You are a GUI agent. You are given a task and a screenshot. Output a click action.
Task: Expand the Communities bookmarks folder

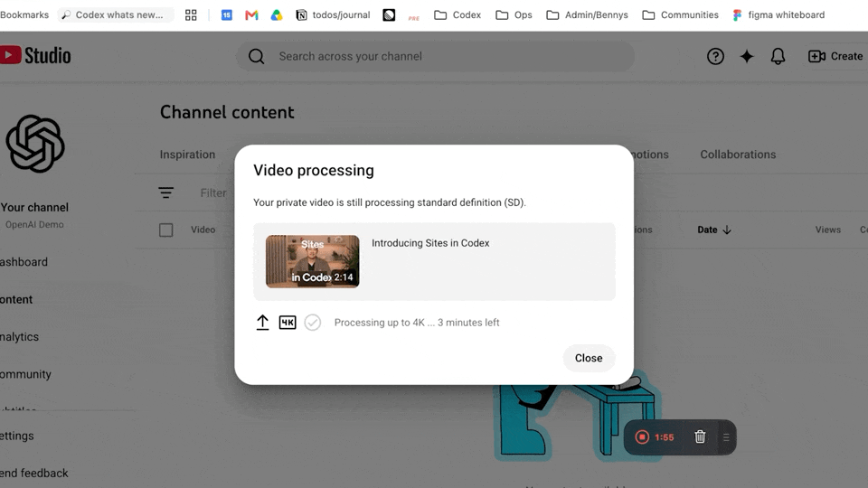pos(680,15)
